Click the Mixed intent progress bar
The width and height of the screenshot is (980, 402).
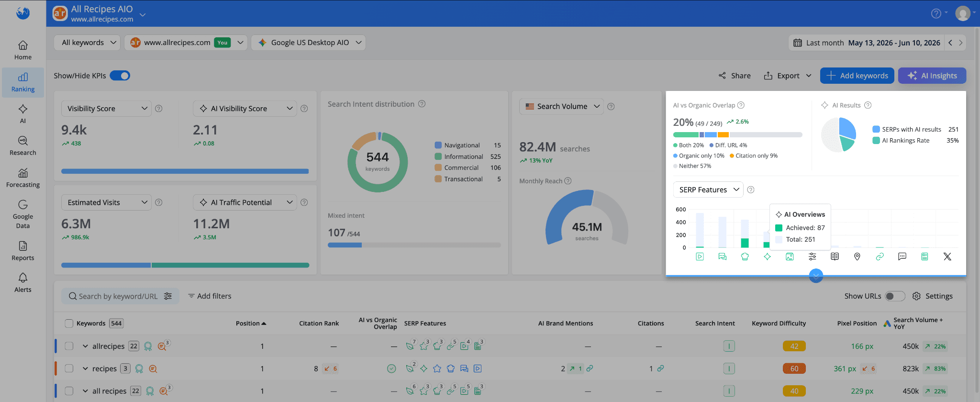click(x=414, y=245)
